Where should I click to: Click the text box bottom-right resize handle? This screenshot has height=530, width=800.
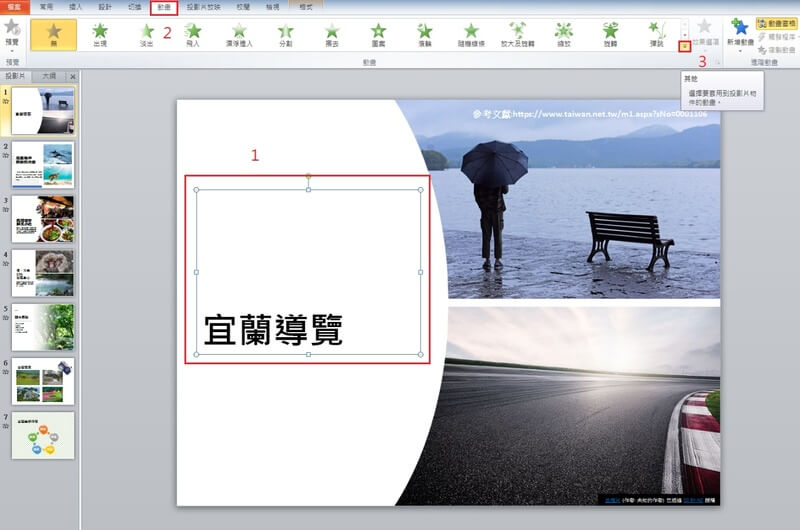420,354
